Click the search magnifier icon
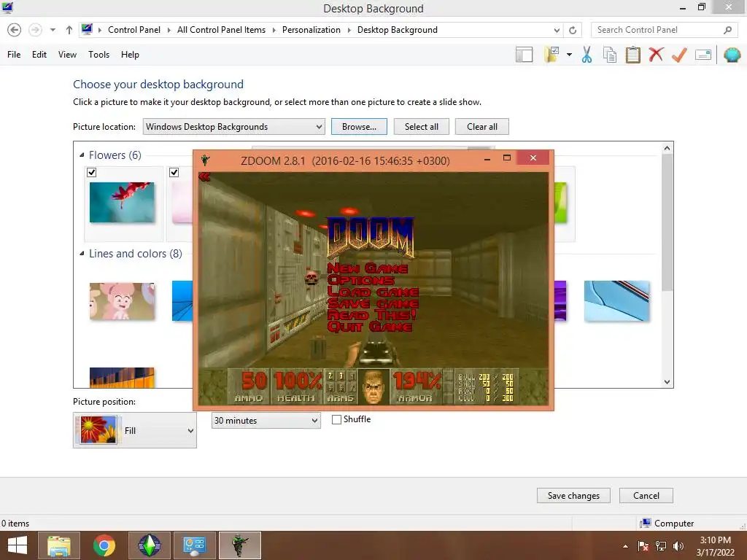This screenshot has width=747, height=560. tap(727, 30)
